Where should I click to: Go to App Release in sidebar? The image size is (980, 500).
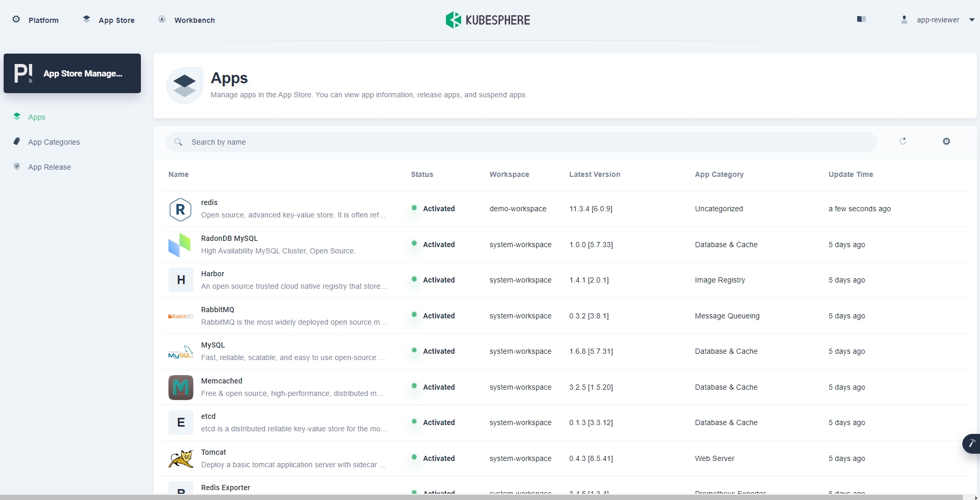tap(49, 167)
